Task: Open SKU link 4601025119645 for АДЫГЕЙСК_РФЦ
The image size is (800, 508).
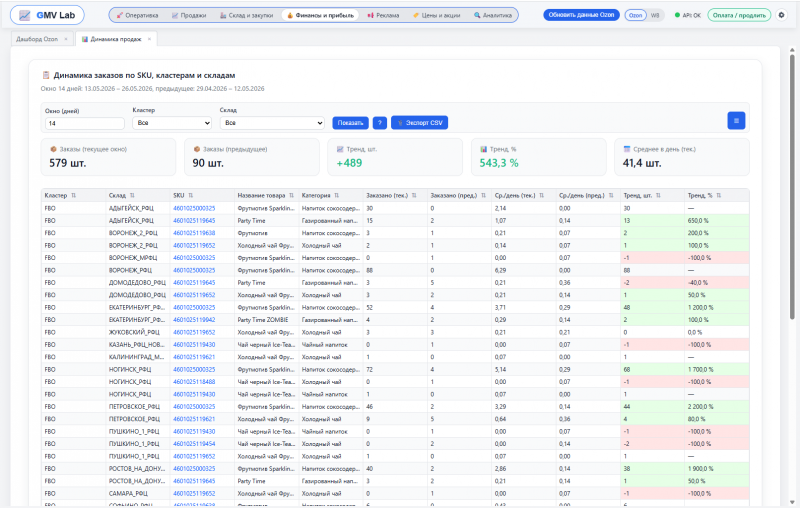Action: click(194, 221)
